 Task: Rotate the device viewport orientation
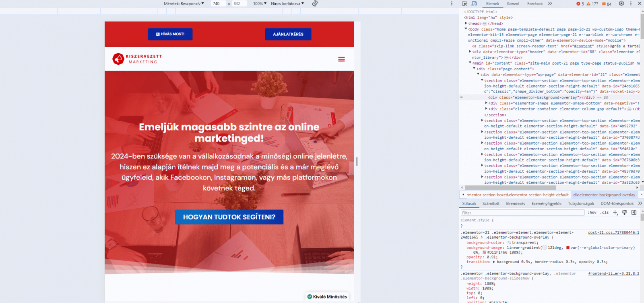[x=315, y=4]
